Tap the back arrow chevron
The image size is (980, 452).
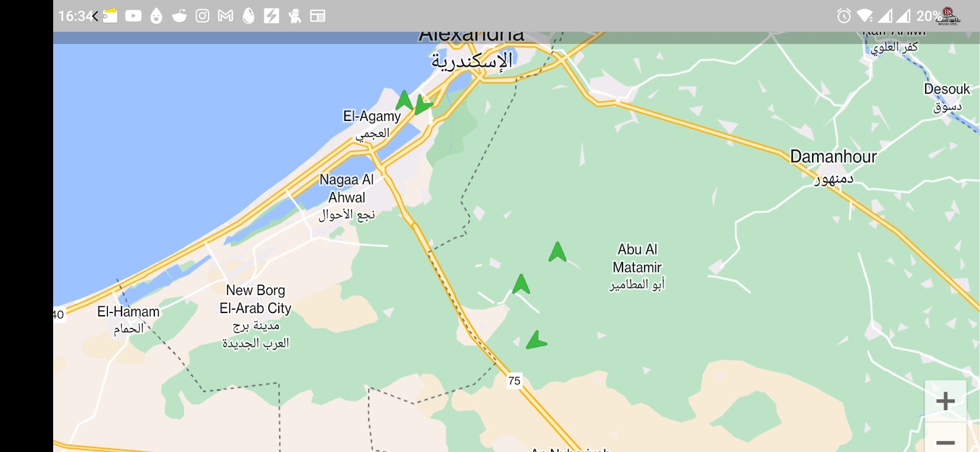pos(96,16)
